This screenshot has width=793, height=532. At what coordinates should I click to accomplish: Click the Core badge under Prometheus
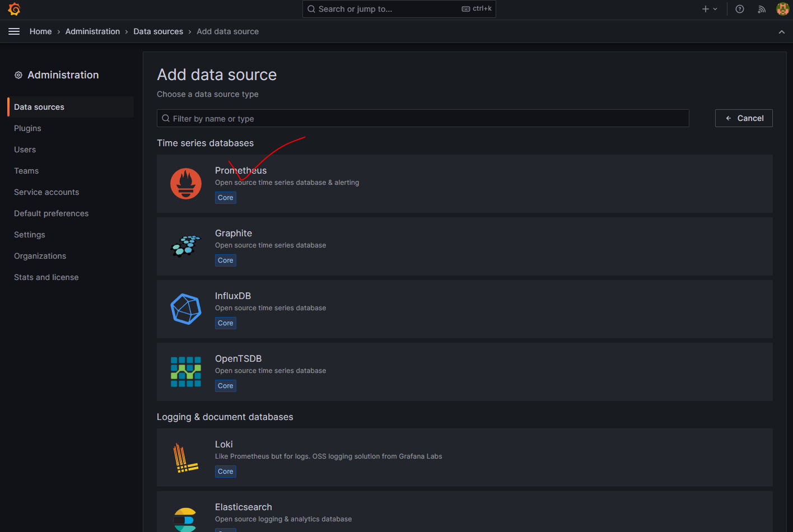coord(226,198)
